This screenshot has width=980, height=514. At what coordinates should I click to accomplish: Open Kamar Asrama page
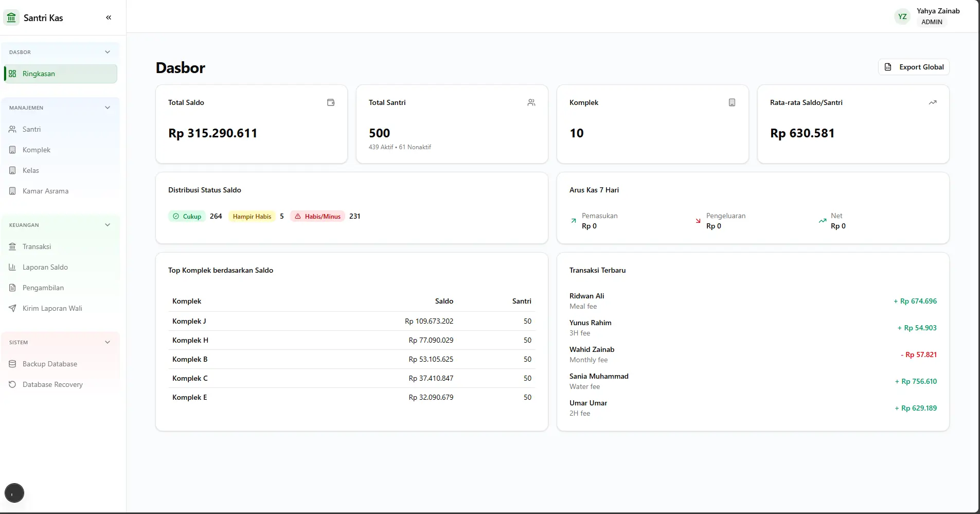point(61,191)
